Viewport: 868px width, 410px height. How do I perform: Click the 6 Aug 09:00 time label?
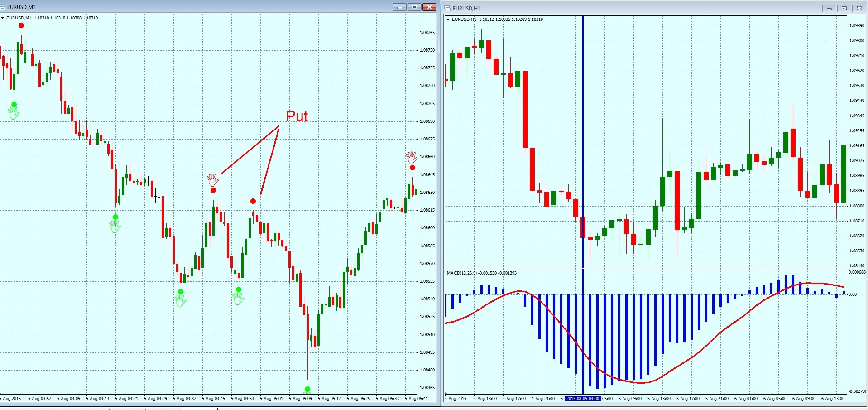point(804,399)
